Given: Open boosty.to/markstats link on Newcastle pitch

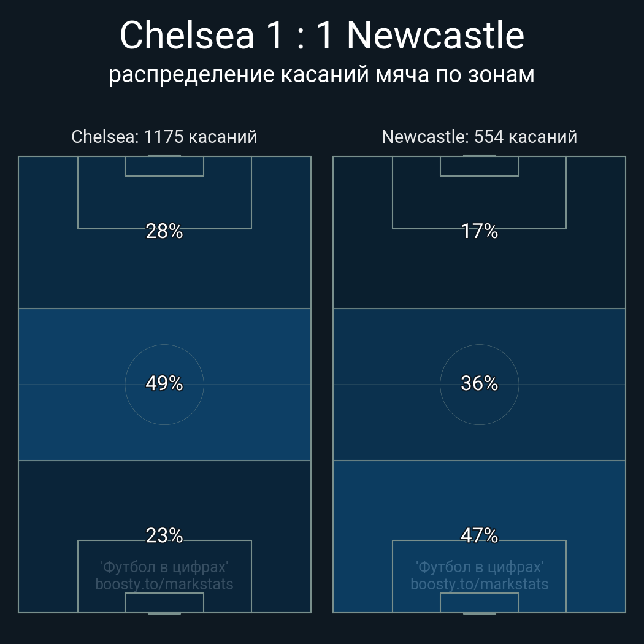Looking at the screenshot, I should tap(479, 584).
